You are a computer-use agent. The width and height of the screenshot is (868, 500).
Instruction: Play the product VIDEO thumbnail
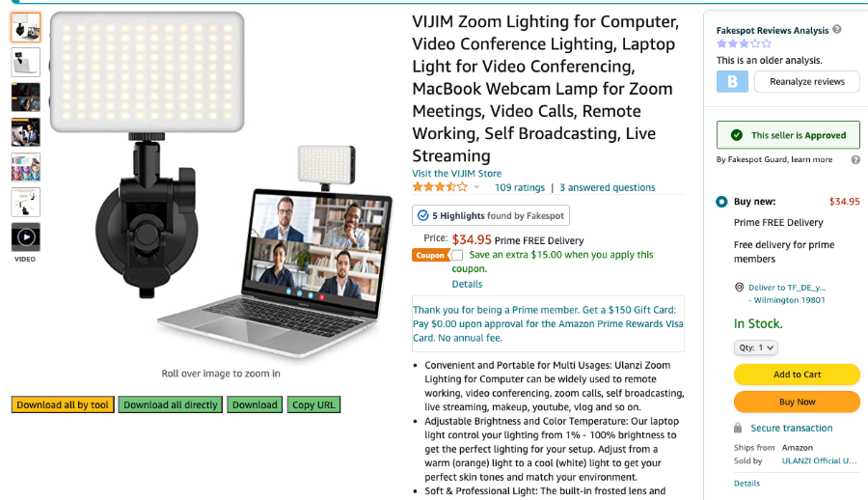(x=25, y=237)
